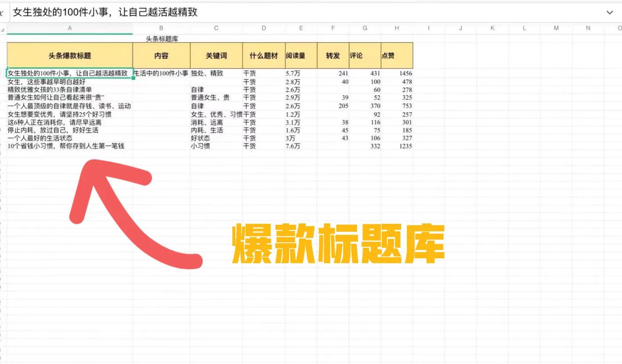Click the select-all triangle corner icon

4,28
